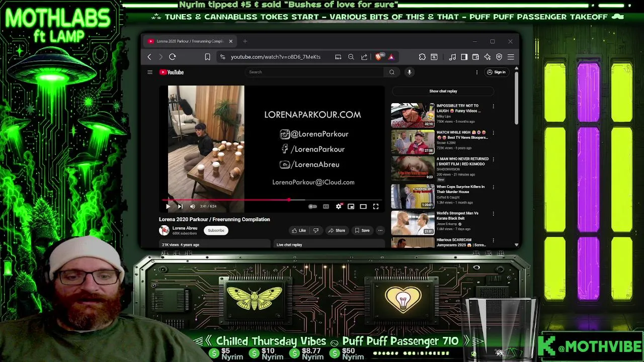Open more actions menu beside Save
This screenshot has height=362, width=644.
tap(380, 230)
